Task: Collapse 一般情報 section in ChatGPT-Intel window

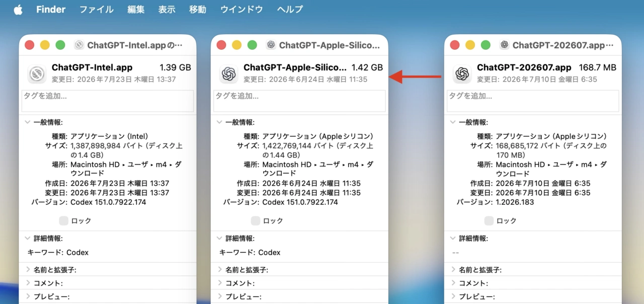Action: 28,122
